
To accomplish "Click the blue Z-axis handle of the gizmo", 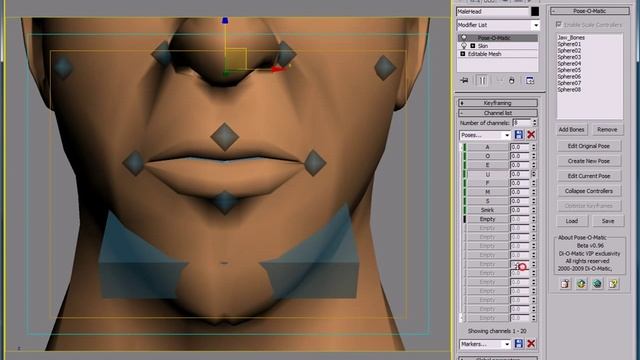I will click(225, 20).
